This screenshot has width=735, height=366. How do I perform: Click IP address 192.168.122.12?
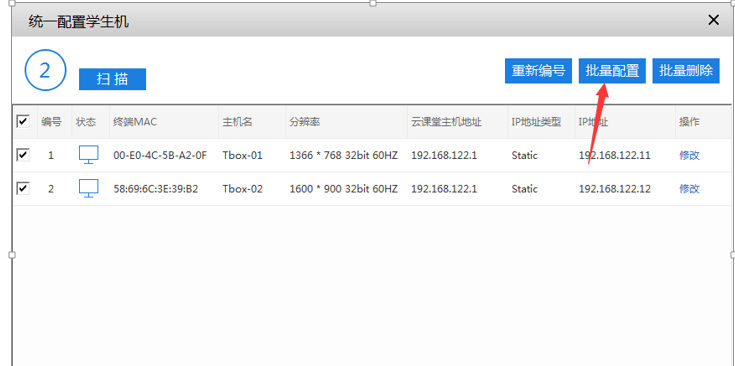coord(615,189)
